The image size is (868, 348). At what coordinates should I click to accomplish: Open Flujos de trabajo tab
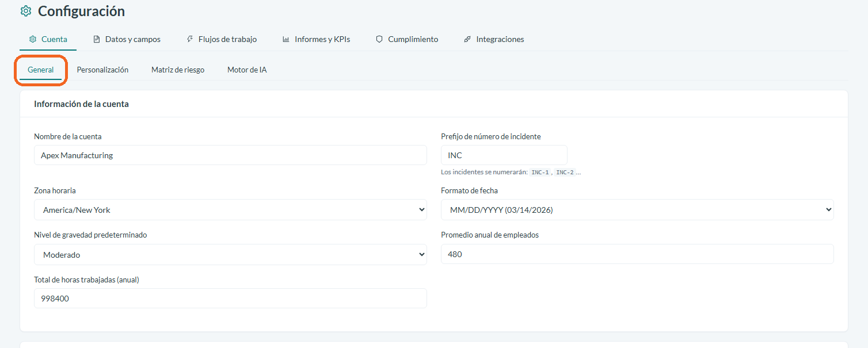tap(222, 39)
